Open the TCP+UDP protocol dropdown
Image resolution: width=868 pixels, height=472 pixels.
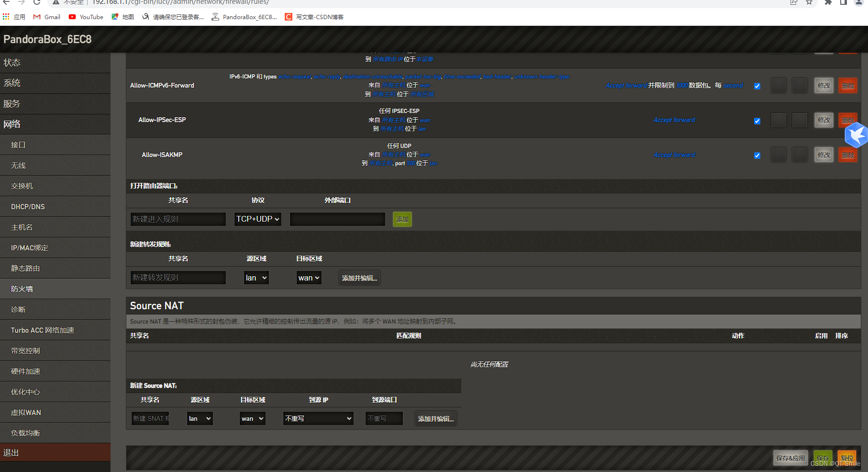(x=257, y=219)
